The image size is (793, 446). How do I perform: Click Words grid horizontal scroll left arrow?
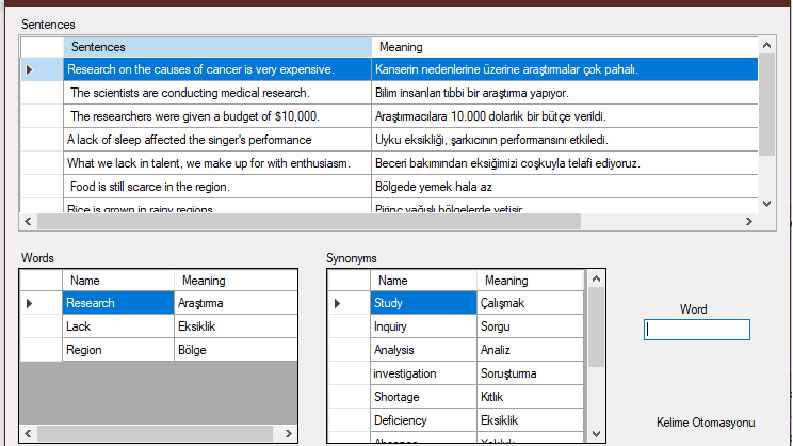pyautogui.click(x=28, y=433)
